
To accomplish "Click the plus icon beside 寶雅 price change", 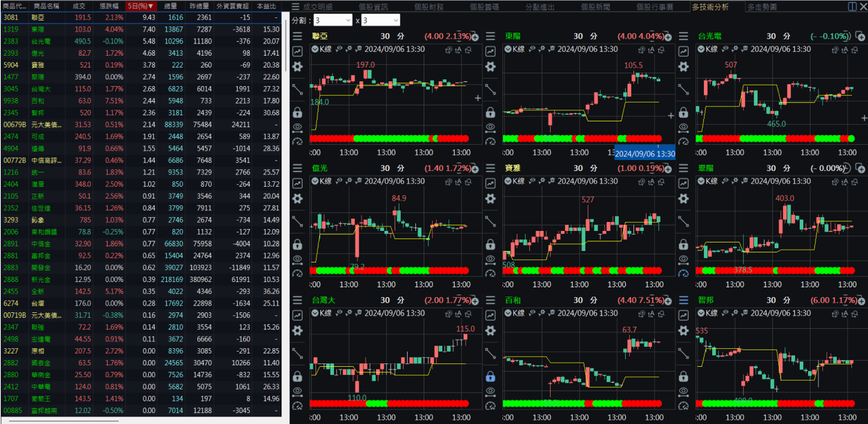I will click(x=668, y=169).
